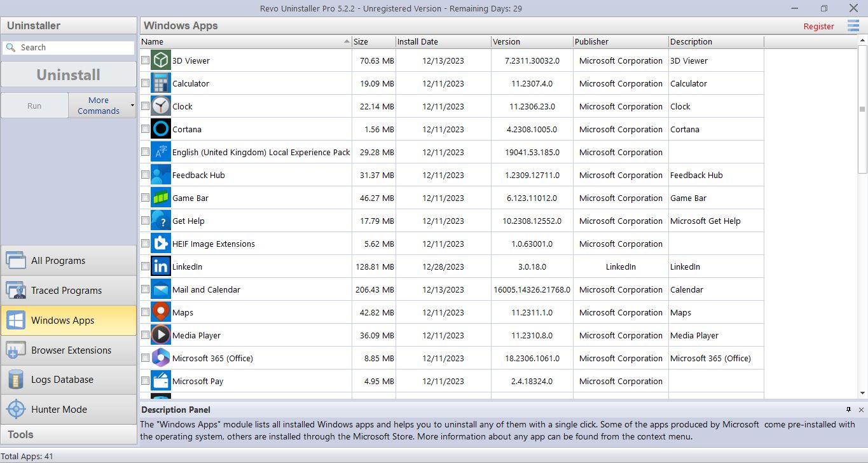868x463 pixels.
Task: Click LinkedIn size cell 128.81 MB
Action: coord(375,266)
